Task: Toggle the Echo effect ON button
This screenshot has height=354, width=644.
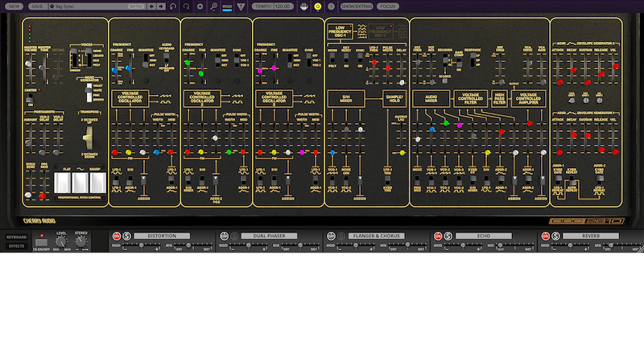Action: point(438,236)
